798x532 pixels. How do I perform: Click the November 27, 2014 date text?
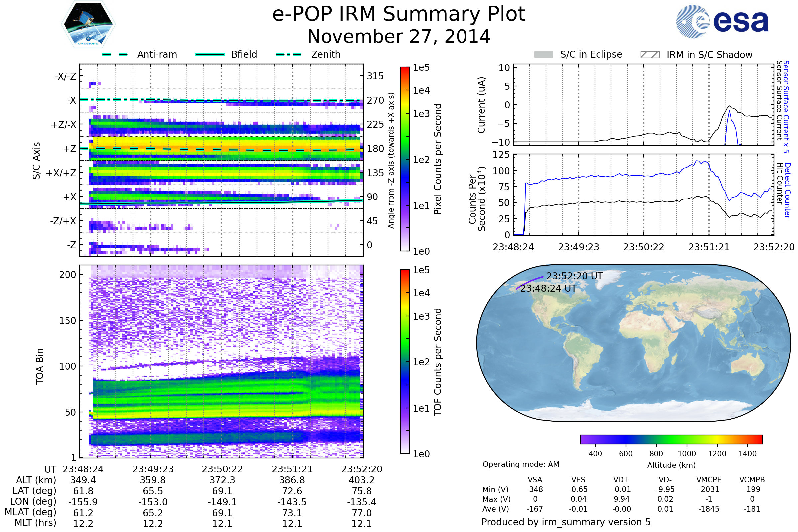point(399,37)
